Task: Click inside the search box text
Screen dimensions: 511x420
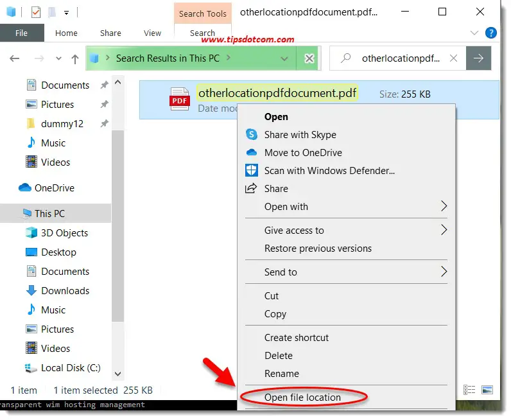Action: pyautogui.click(x=401, y=58)
